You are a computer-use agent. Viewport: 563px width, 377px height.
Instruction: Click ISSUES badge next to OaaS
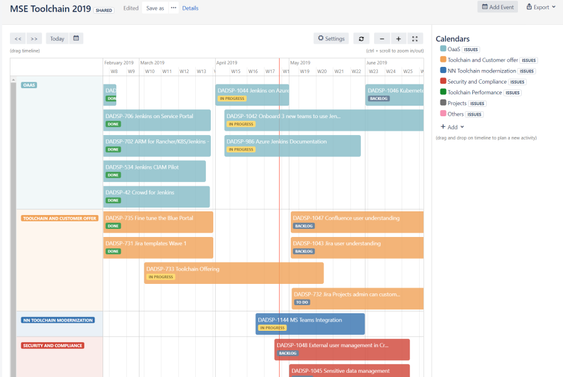[x=471, y=50]
